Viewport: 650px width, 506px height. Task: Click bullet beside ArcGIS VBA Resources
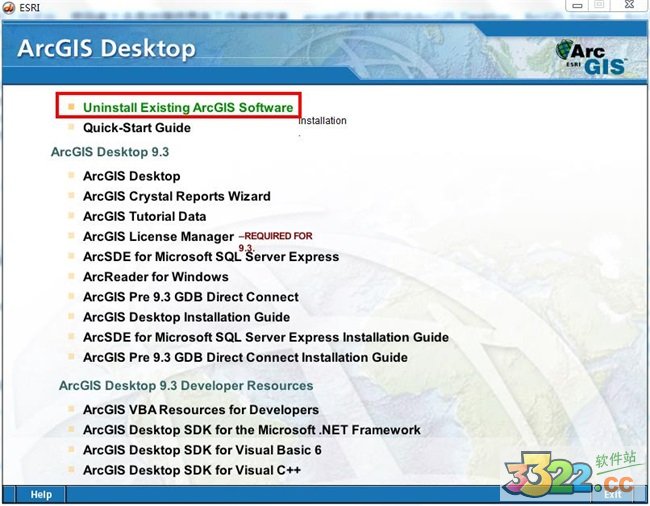tap(71, 409)
